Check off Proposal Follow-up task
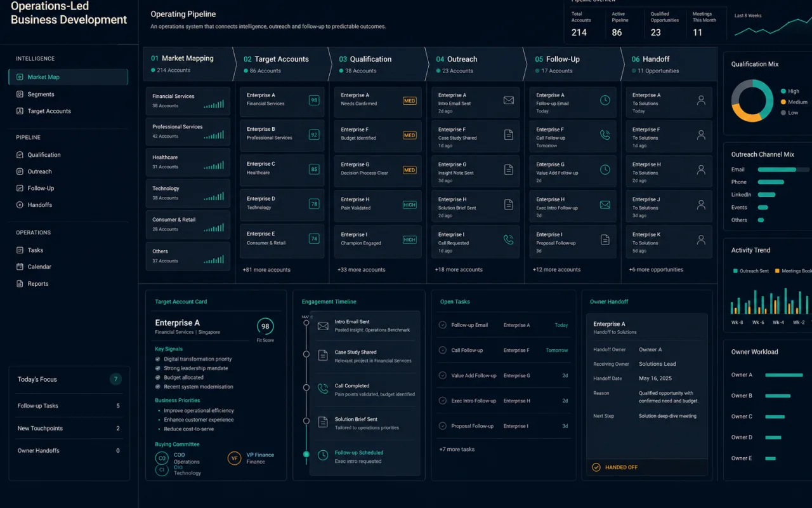The height and width of the screenshot is (508, 812). point(443,425)
